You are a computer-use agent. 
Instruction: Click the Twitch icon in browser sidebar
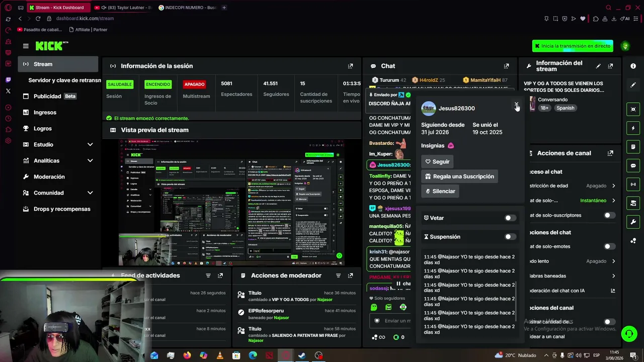[x=8, y=80]
